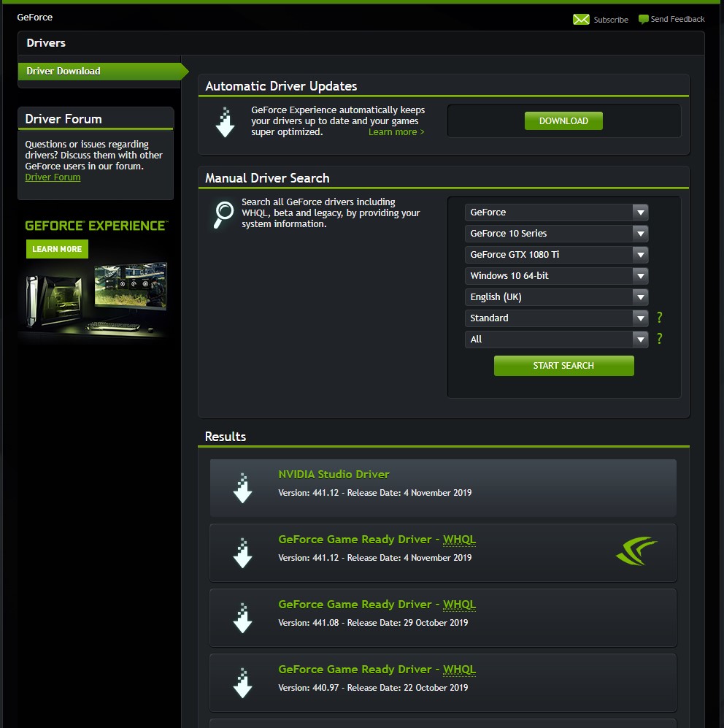This screenshot has width=724, height=728.
Task: Click download arrow for version 441.08 driver
Action: point(242,618)
